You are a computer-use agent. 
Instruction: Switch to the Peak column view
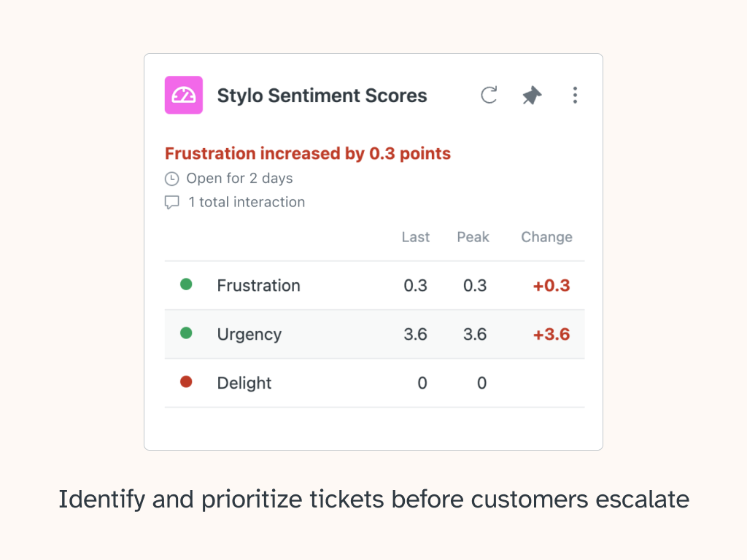pyautogui.click(x=473, y=237)
